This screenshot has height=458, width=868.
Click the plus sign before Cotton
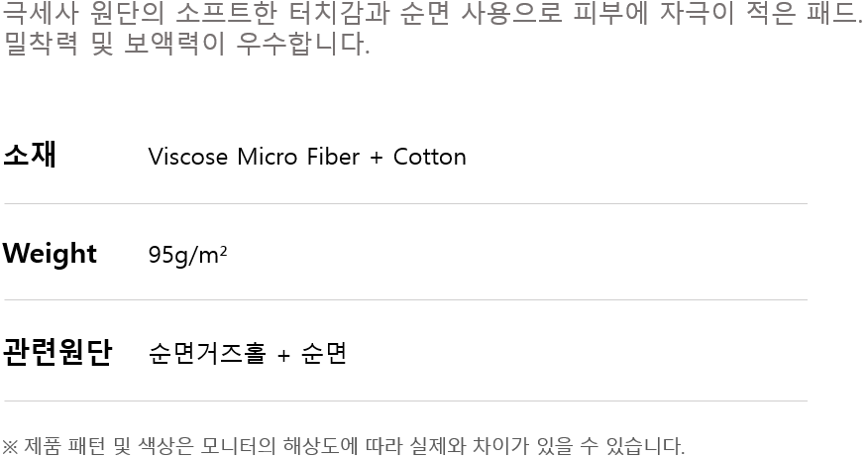coord(376,158)
